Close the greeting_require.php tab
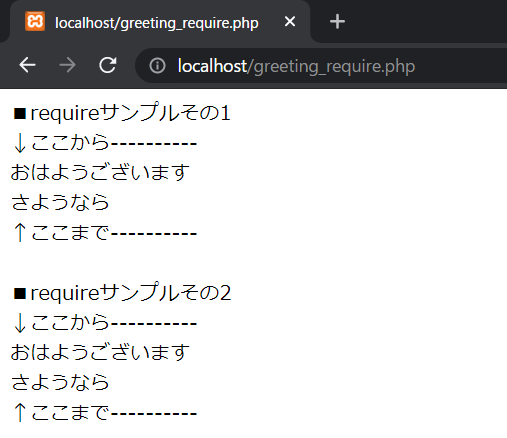The image size is (507, 438). (290, 22)
